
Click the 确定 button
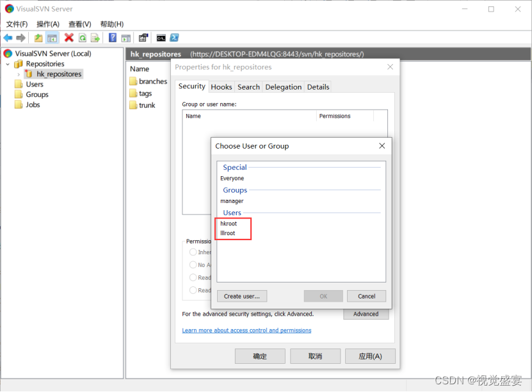pyautogui.click(x=260, y=356)
